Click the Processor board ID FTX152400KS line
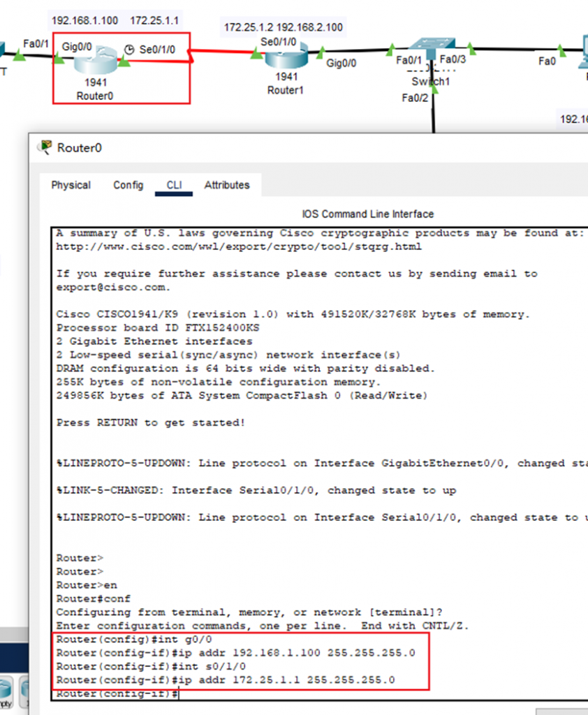Screen dimensions: 588x715 (157, 328)
